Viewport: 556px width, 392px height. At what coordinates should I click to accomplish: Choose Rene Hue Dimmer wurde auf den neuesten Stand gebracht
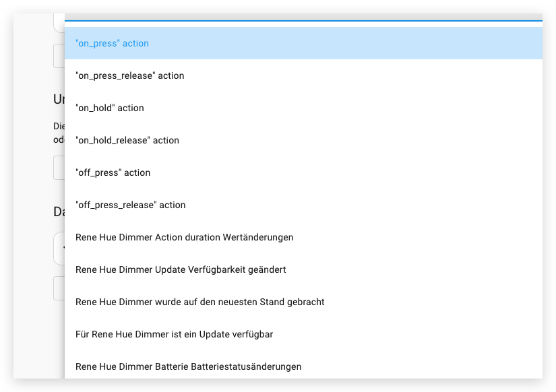click(303, 301)
